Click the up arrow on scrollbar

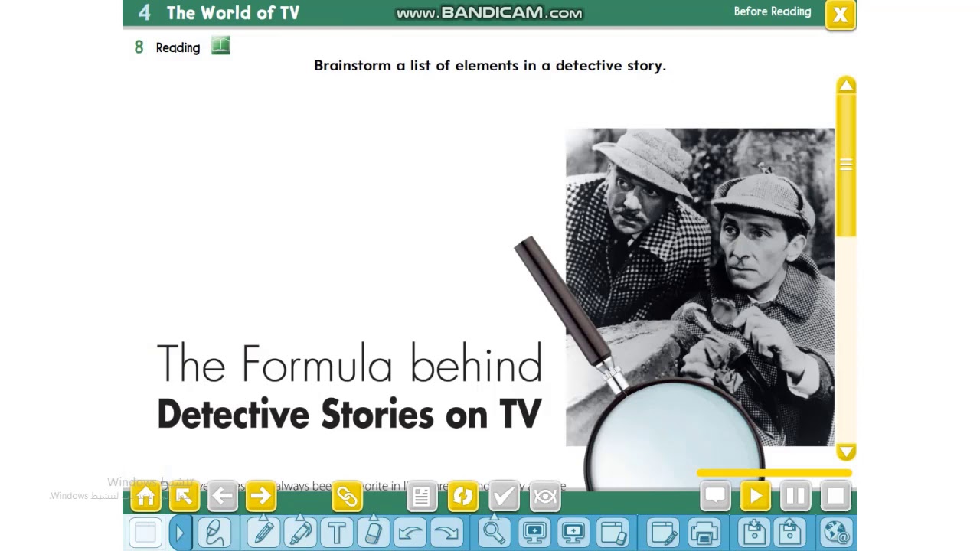846,86
